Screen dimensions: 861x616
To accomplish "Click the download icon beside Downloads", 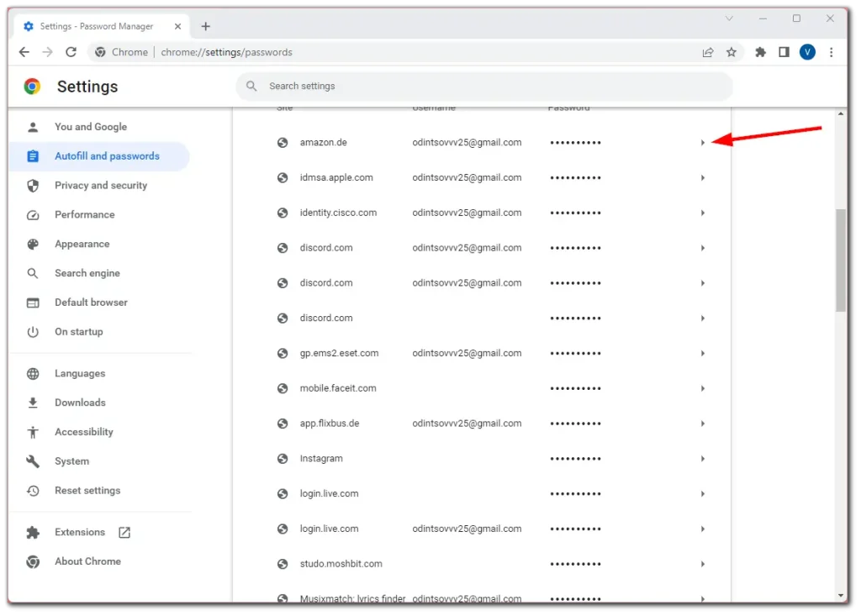I will 33,403.
